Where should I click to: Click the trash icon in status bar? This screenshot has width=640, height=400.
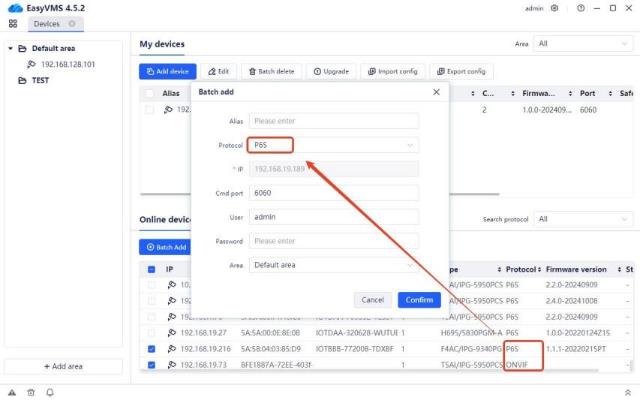pos(29,392)
